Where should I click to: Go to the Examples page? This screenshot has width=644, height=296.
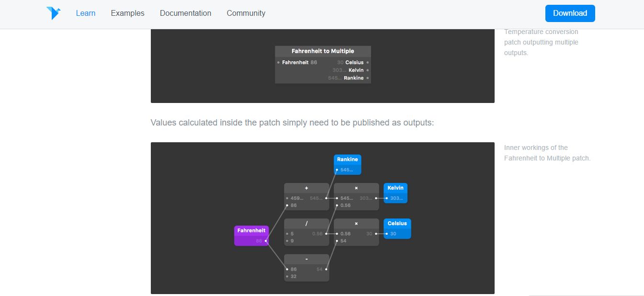pos(127,13)
